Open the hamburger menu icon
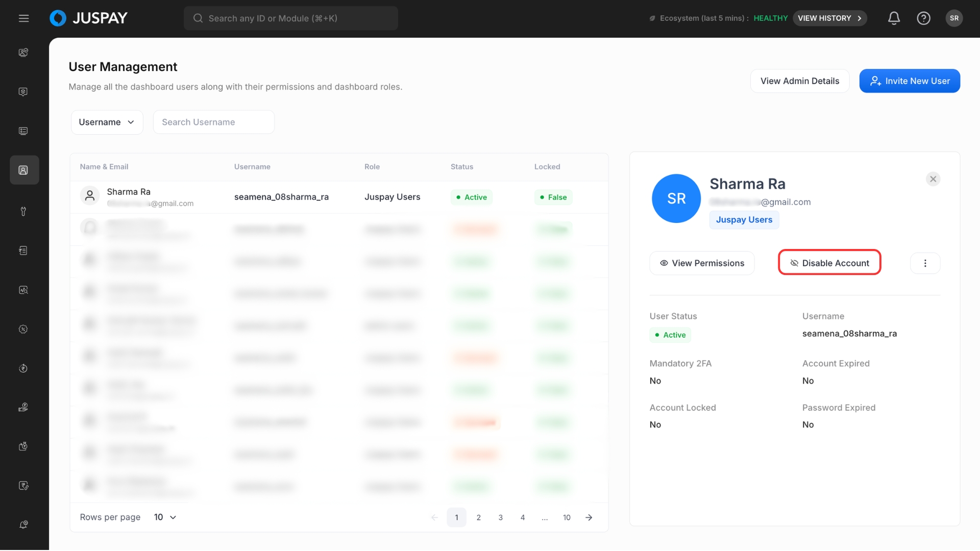 (23, 18)
